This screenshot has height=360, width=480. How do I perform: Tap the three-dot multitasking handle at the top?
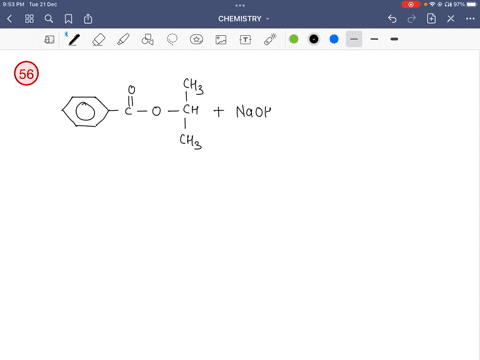(x=240, y=5)
